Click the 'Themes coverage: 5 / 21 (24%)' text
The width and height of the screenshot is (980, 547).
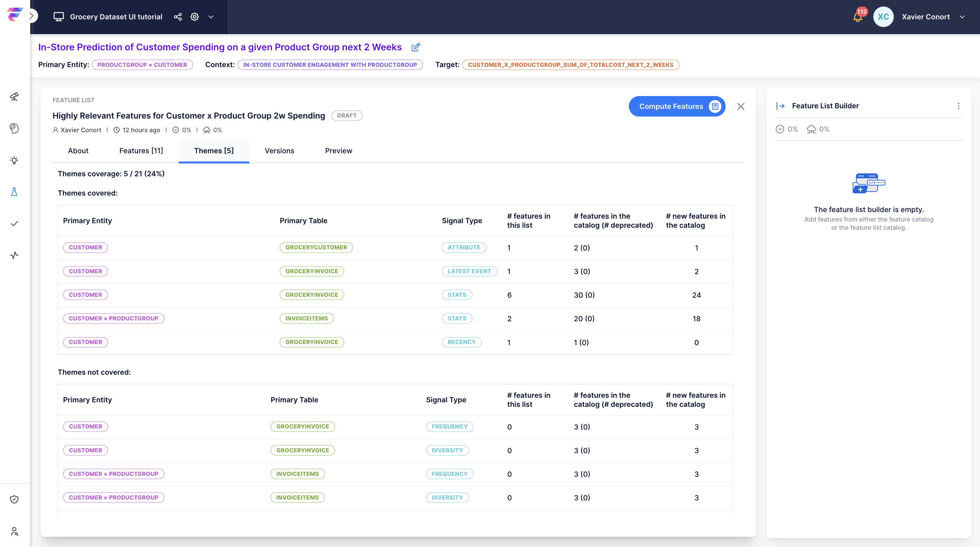point(111,174)
